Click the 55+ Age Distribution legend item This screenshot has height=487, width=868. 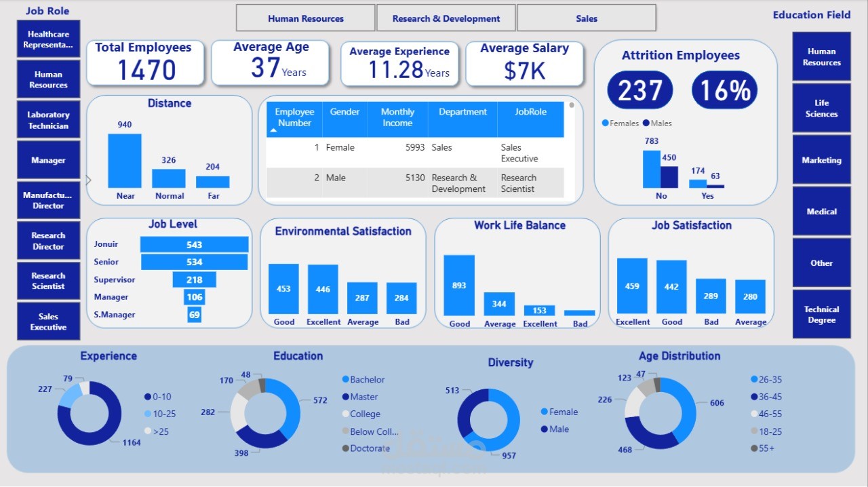tap(762, 448)
